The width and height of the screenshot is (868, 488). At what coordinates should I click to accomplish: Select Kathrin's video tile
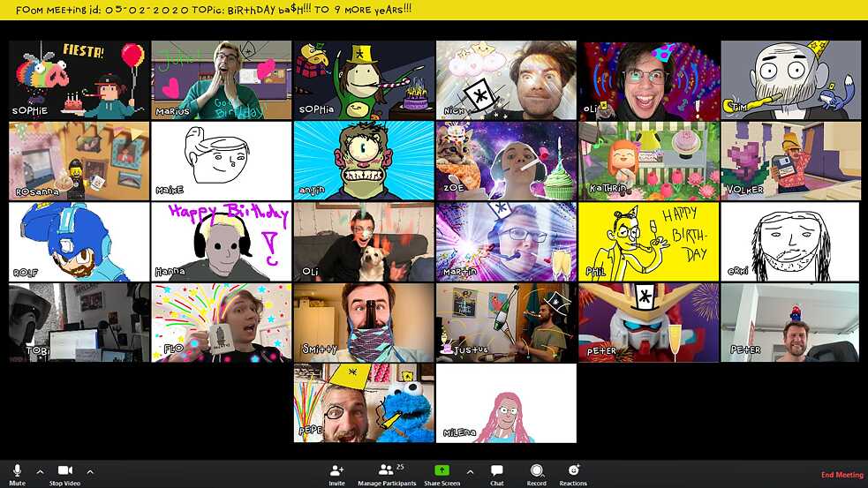649,161
